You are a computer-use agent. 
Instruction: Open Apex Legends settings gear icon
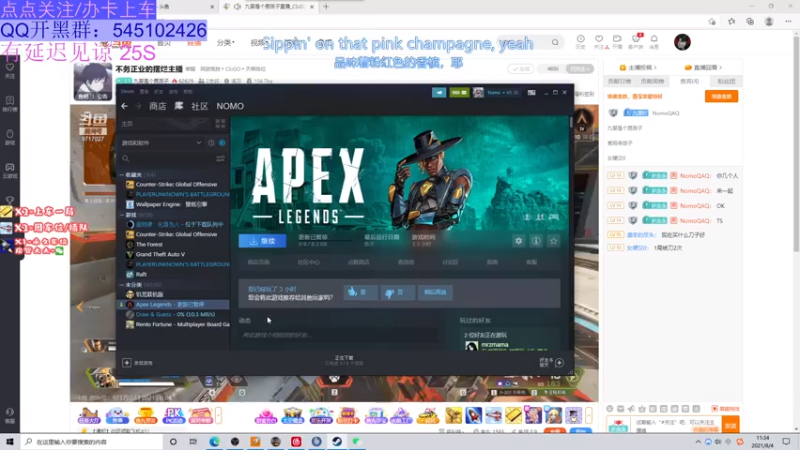click(x=518, y=241)
